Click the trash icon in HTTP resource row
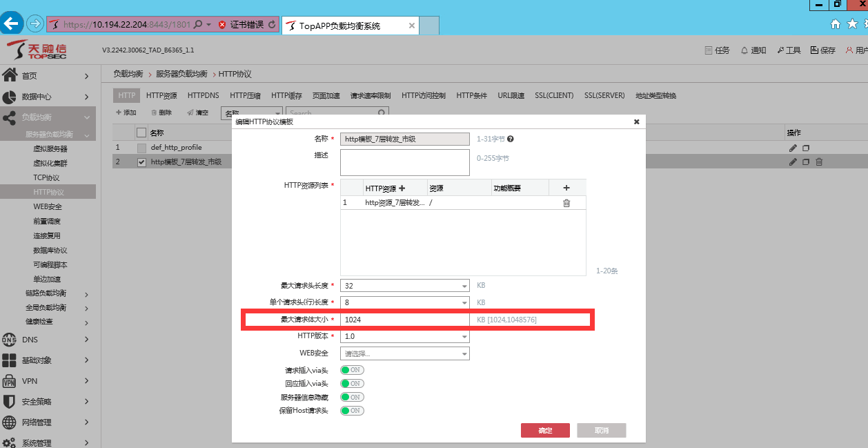Image resolution: width=868 pixels, height=448 pixels. [x=566, y=203]
